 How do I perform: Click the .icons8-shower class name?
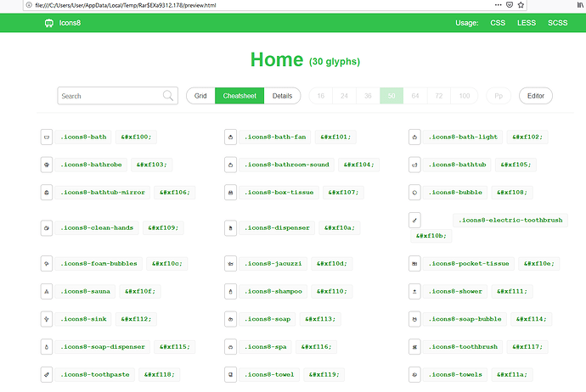pyautogui.click(x=455, y=291)
